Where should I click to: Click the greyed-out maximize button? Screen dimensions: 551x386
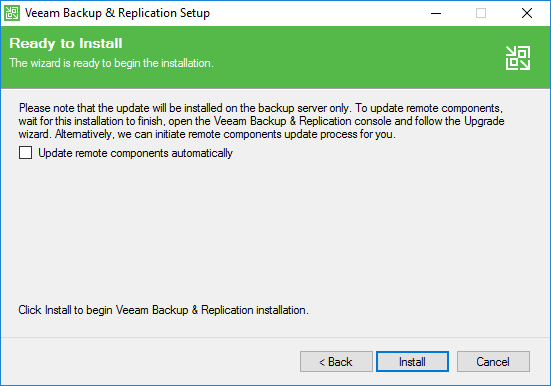click(481, 13)
